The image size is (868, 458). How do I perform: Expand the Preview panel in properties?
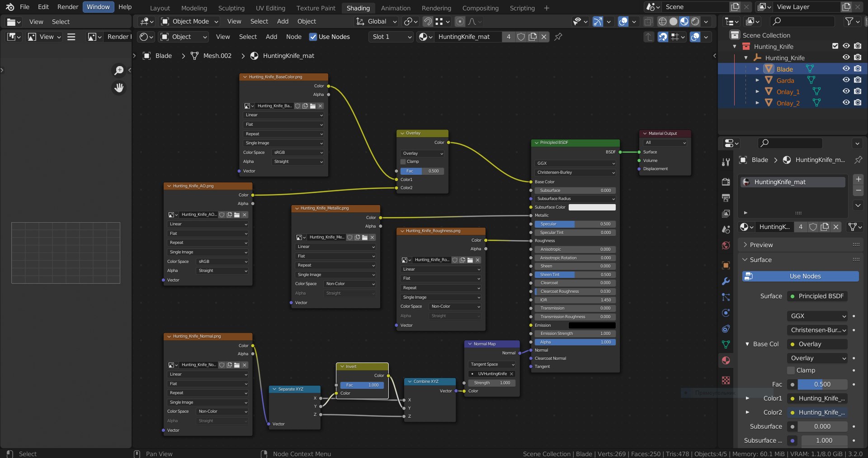tap(799, 245)
